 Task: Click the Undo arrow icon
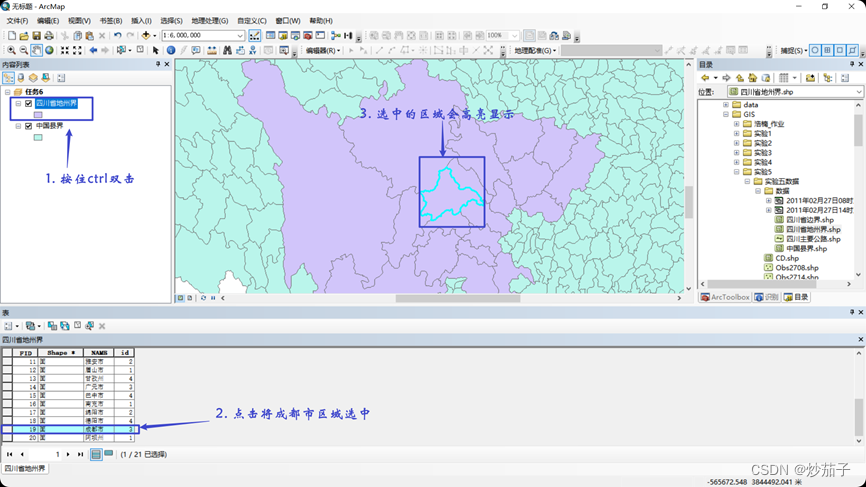click(118, 36)
